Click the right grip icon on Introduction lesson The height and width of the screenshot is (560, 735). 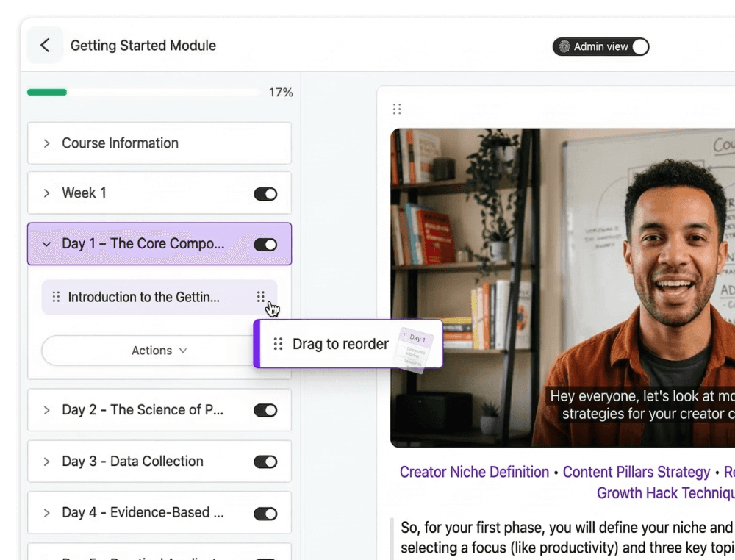coord(261,296)
